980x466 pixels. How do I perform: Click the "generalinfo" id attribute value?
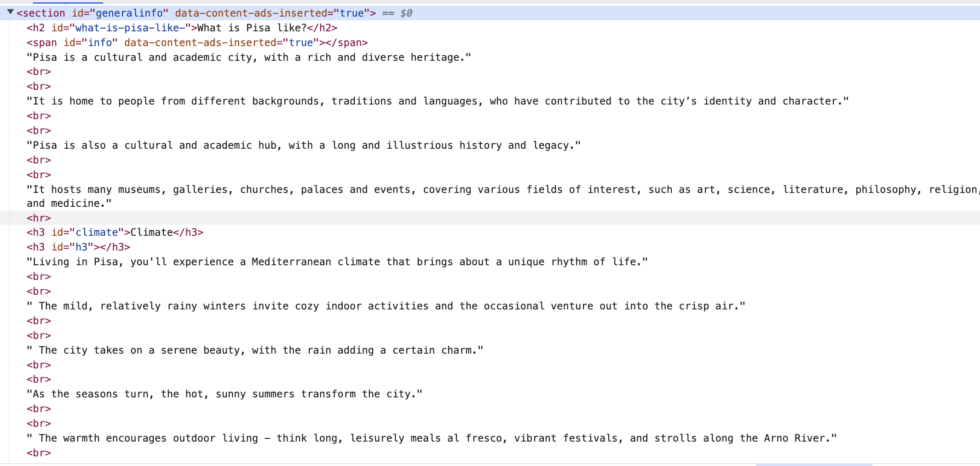[x=129, y=13]
